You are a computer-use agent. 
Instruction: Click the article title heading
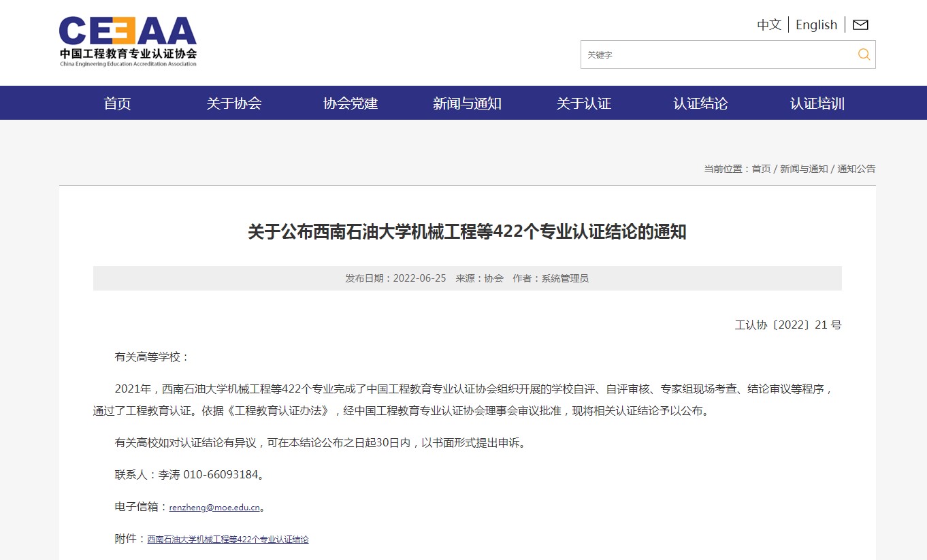[467, 232]
